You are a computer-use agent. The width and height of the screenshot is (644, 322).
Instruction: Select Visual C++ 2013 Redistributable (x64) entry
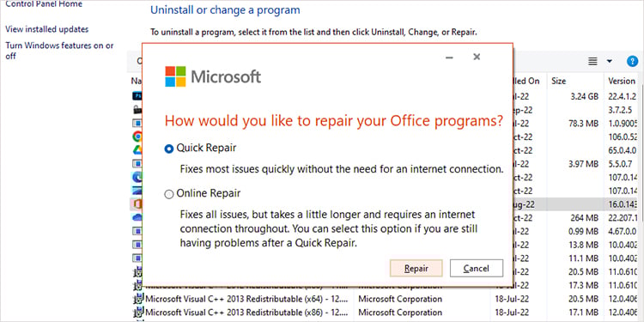point(247,299)
